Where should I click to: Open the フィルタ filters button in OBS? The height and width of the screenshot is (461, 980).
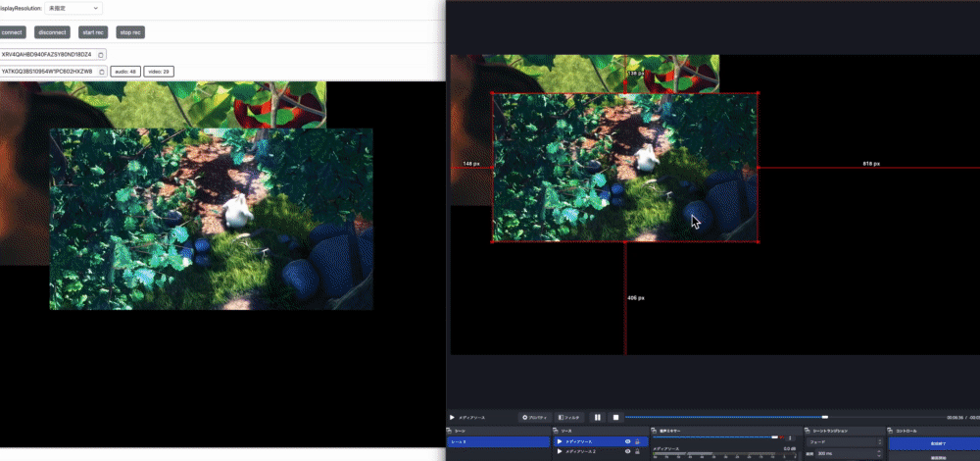568,417
